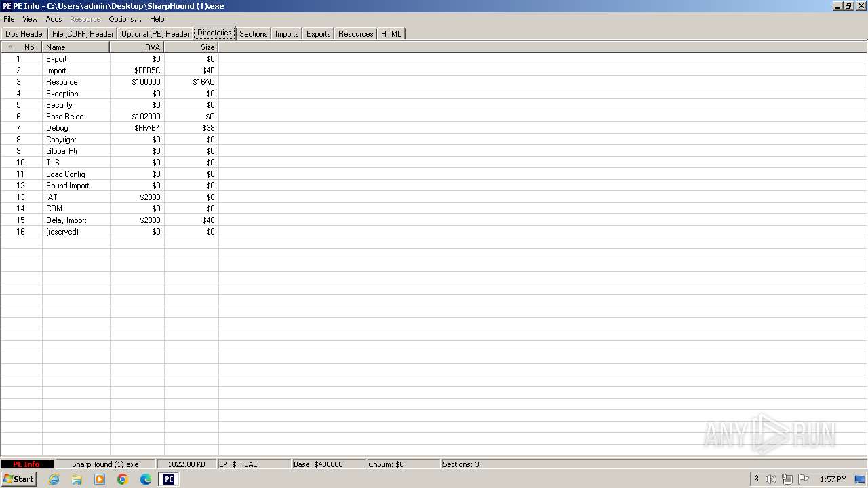Switch to the Imports tab
The image size is (868, 488).
287,34
